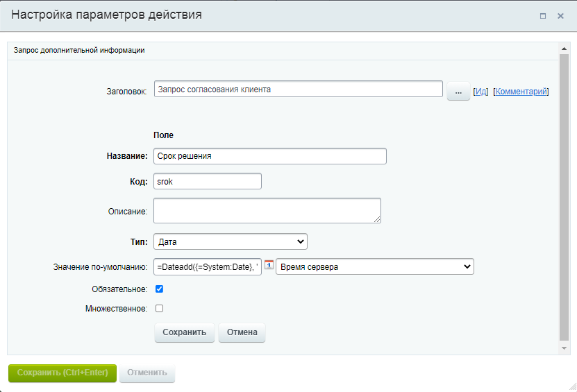
Task: Click the Значение по-умолчанию label
Action: pos(100,267)
